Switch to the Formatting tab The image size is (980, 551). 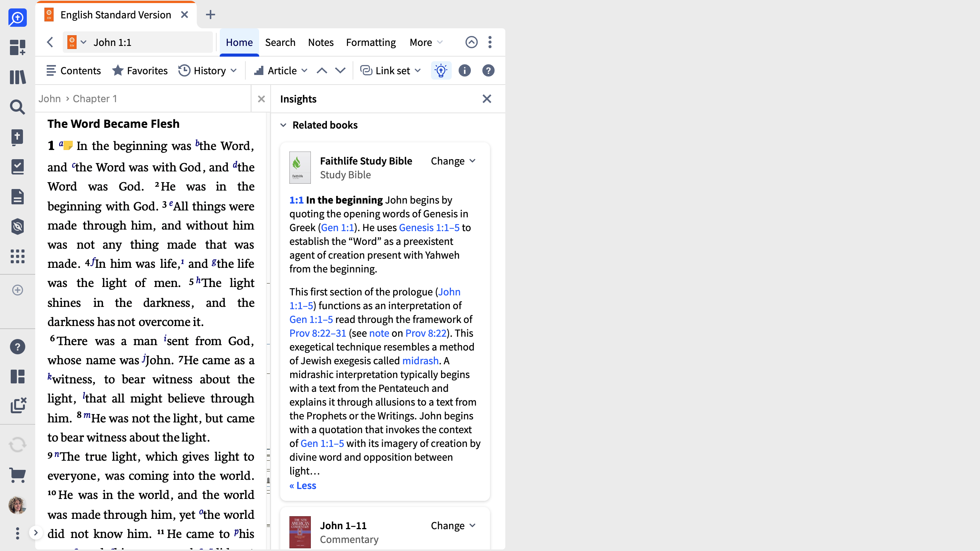point(371,42)
